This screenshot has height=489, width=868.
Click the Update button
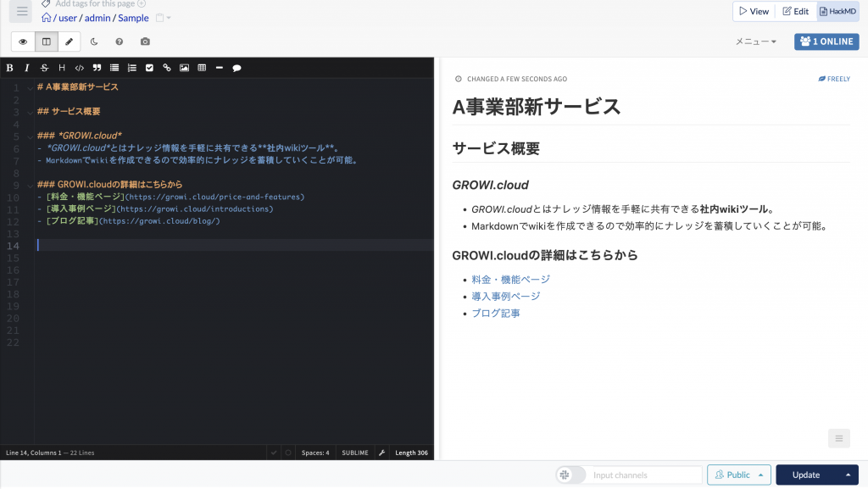coord(806,475)
